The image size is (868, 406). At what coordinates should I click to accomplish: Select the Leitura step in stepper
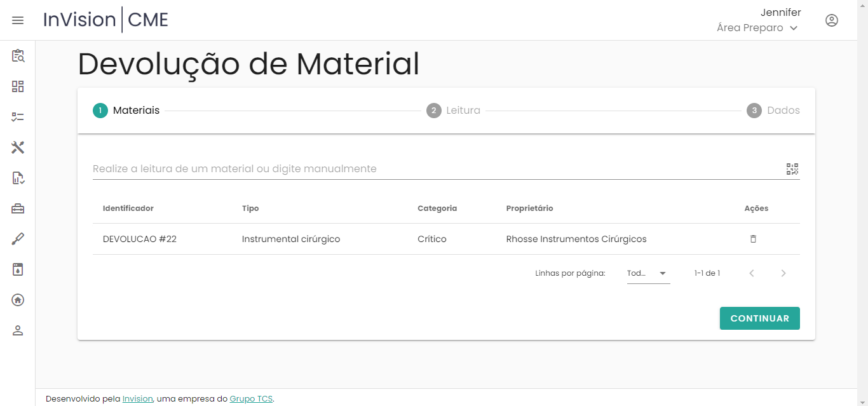click(454, 111)
